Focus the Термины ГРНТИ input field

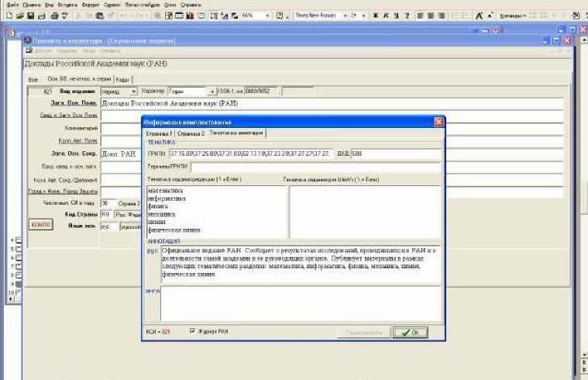coord(315,167)
